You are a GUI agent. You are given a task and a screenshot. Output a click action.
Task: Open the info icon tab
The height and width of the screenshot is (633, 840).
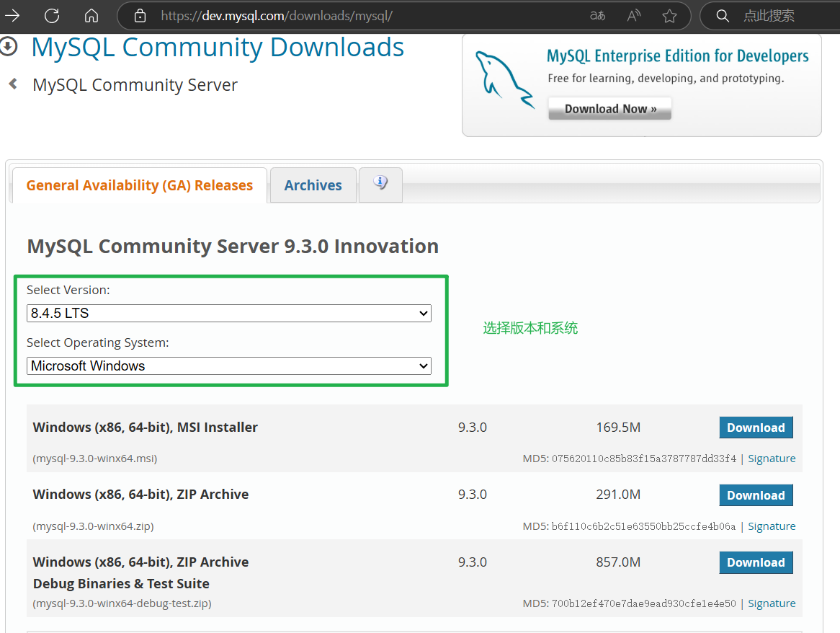click(x=380, y=185)
